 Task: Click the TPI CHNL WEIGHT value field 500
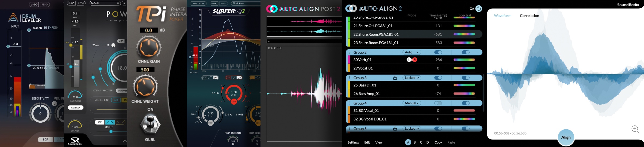(145, 69)
